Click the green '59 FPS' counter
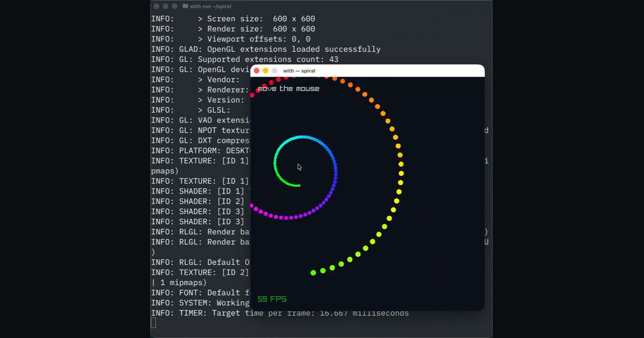This screenshot has width=644, height=338. 272,299
